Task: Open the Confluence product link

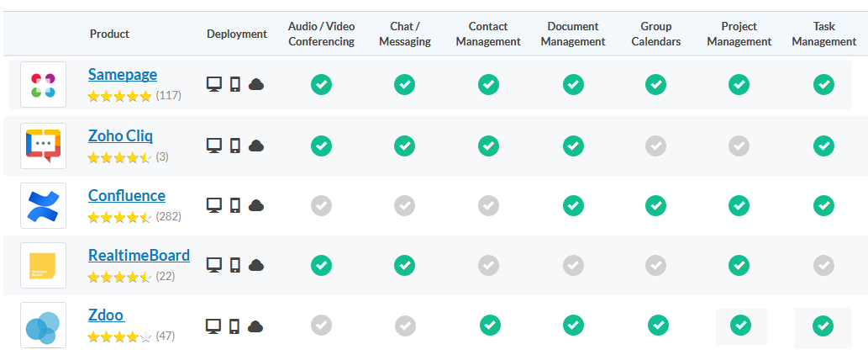Action: [x=127, y=195]
